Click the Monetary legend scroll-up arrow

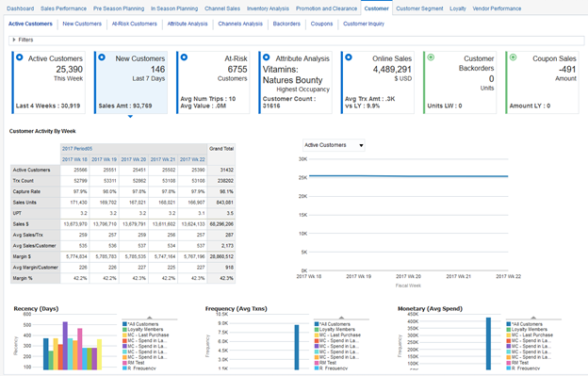(x=533, y=318)
